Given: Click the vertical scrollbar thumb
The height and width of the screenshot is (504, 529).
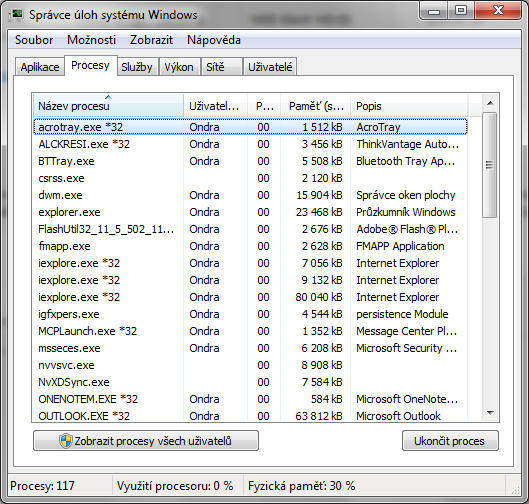Looking at the screenshot, I should (490, 165).
